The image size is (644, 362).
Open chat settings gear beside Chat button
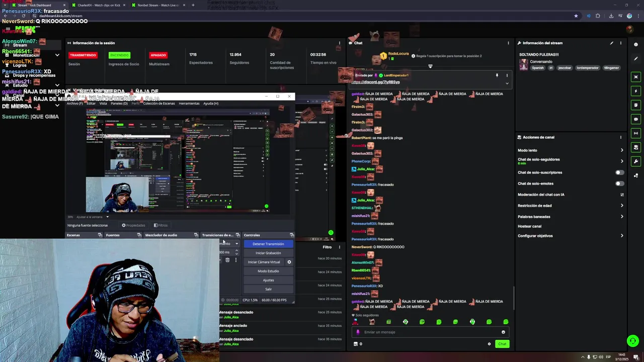(x=489, y=344)
